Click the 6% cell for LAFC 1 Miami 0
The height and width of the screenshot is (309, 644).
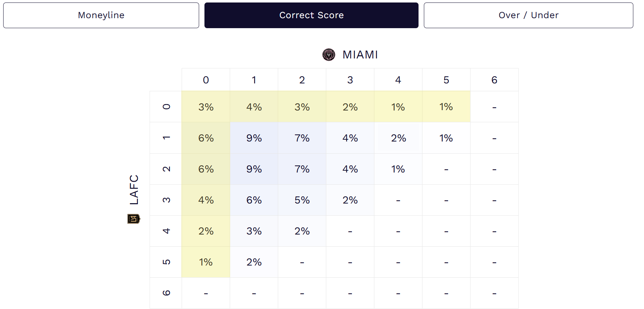(x=206, y=138)
